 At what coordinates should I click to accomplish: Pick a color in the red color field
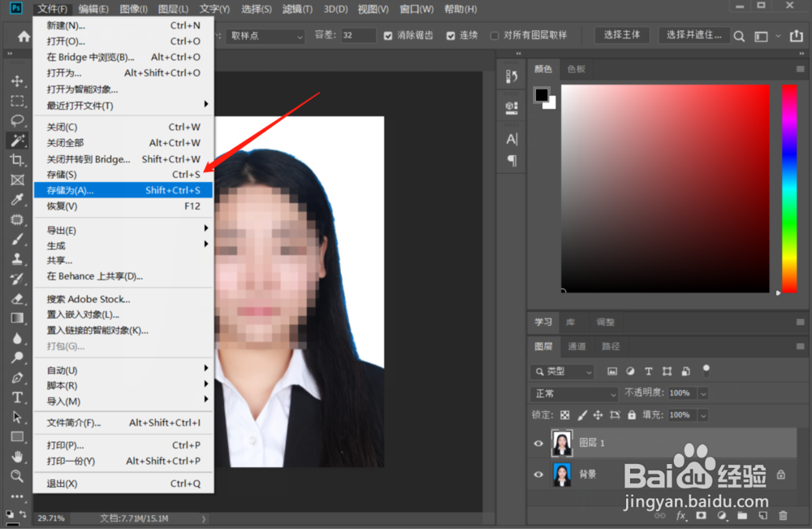[665, 189]
